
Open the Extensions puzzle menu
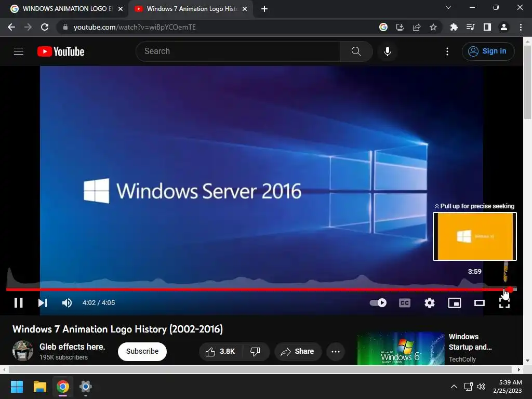tap(454, 27)
